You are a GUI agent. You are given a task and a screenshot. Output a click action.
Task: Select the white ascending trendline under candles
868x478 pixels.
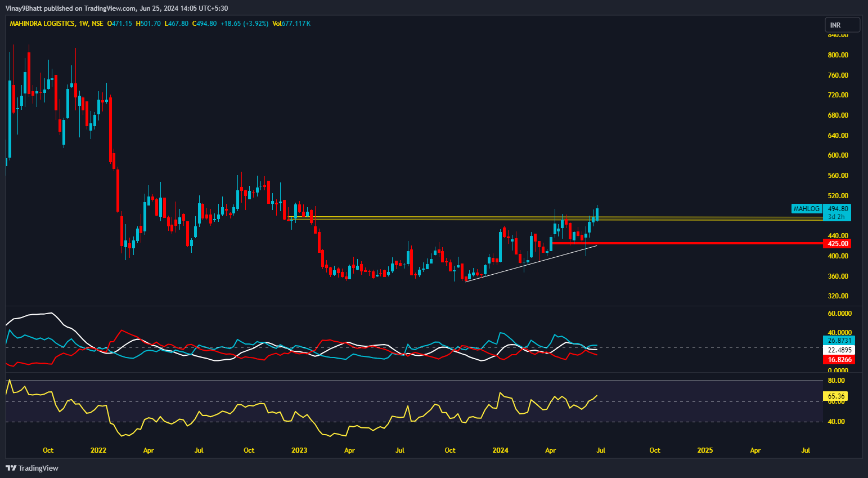coord(531,263)
